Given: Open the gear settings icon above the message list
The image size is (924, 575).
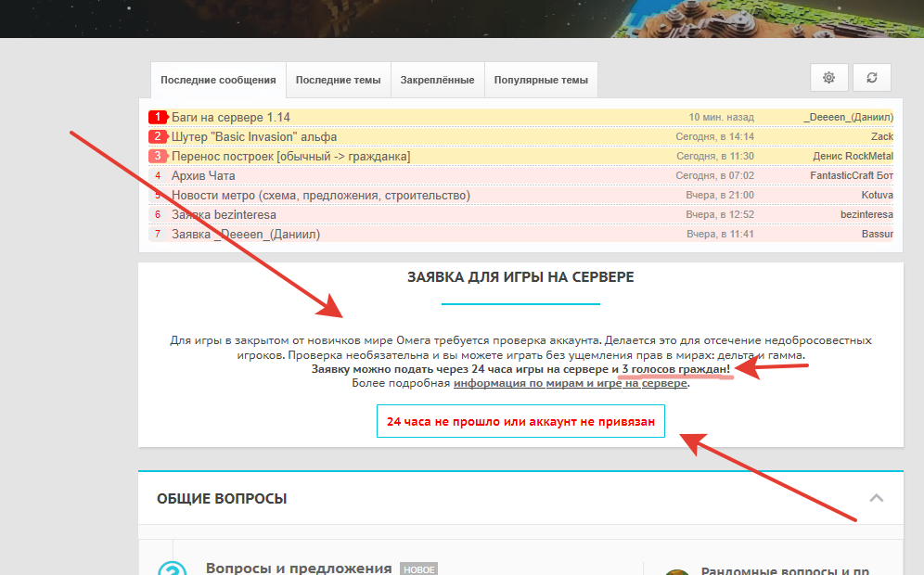Looking at the screenshot, I should pos(828,78).
